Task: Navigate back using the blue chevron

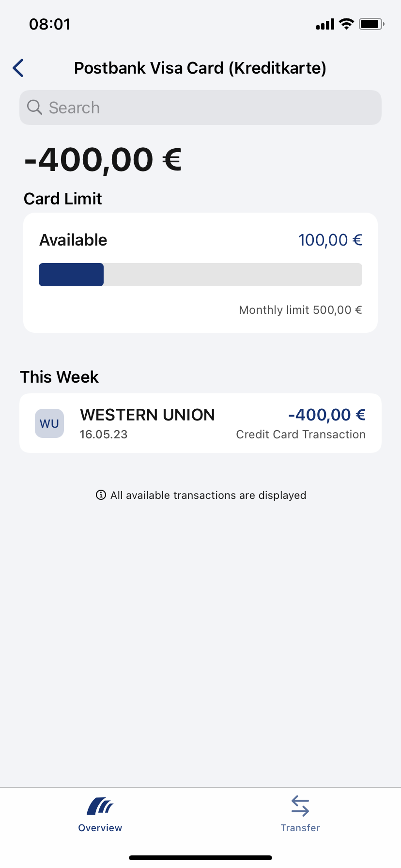Action: point(18,68)
